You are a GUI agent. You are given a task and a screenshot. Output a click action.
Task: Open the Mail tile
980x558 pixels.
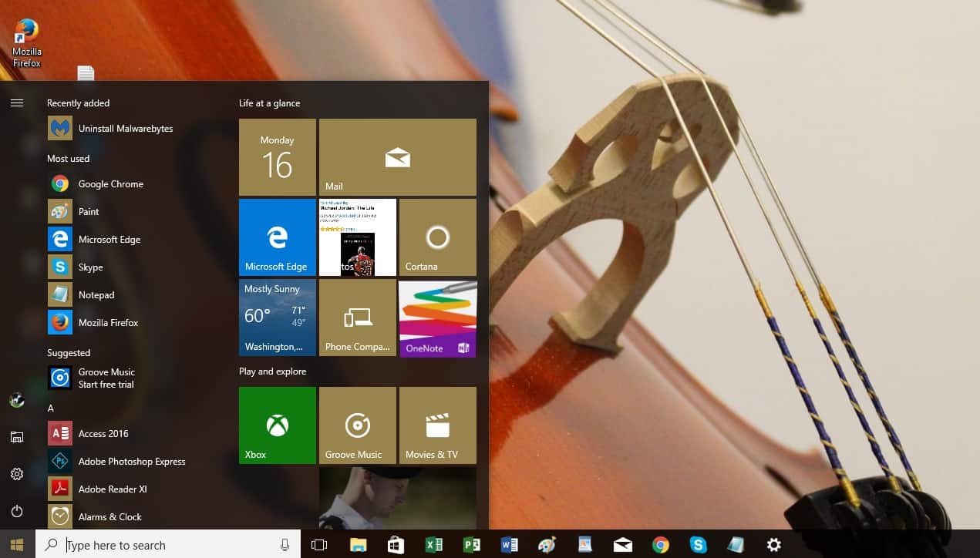coord(398,157)
